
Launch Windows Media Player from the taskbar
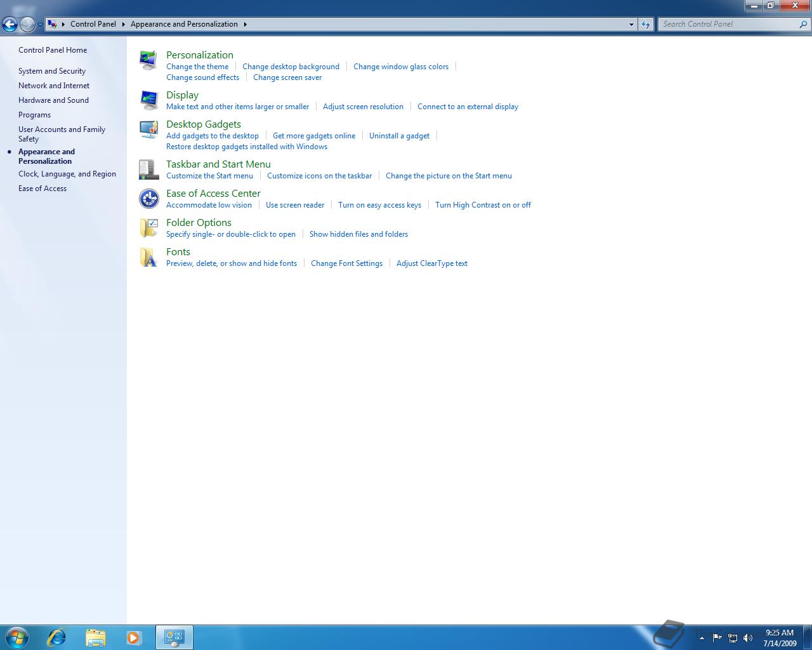coord(134,637)
